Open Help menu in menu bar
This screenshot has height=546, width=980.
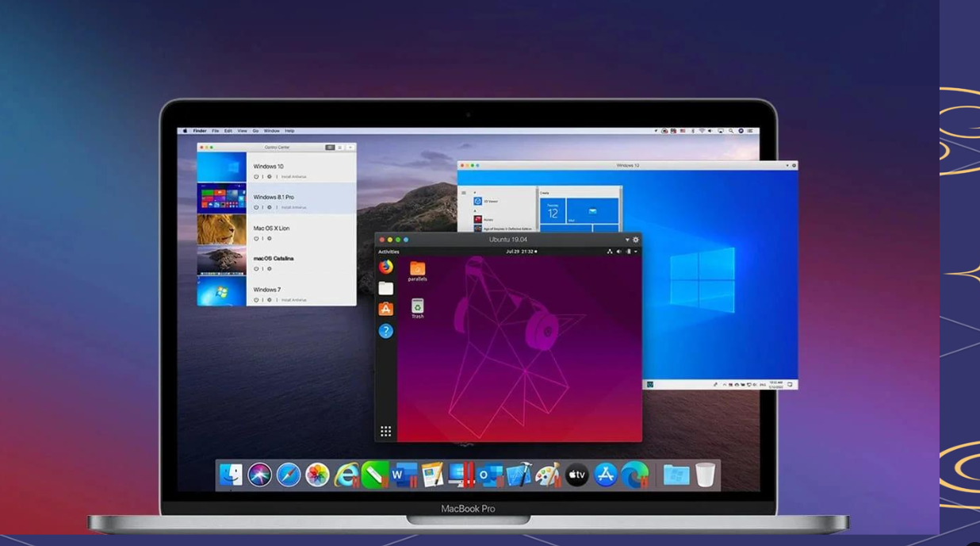click(x=289, y=131)
